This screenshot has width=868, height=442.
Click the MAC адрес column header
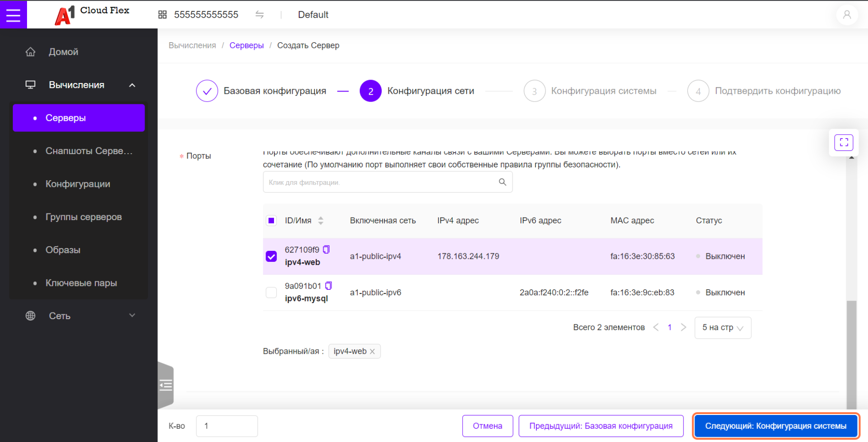pyautogui.click(x=632, y=221)
